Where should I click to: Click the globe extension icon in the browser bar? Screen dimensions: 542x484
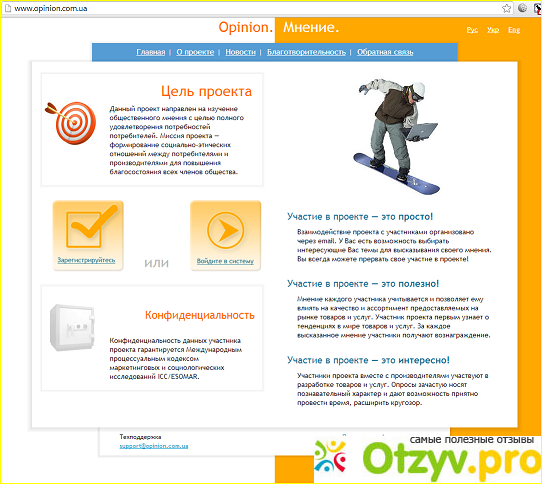tap(522, 8)
